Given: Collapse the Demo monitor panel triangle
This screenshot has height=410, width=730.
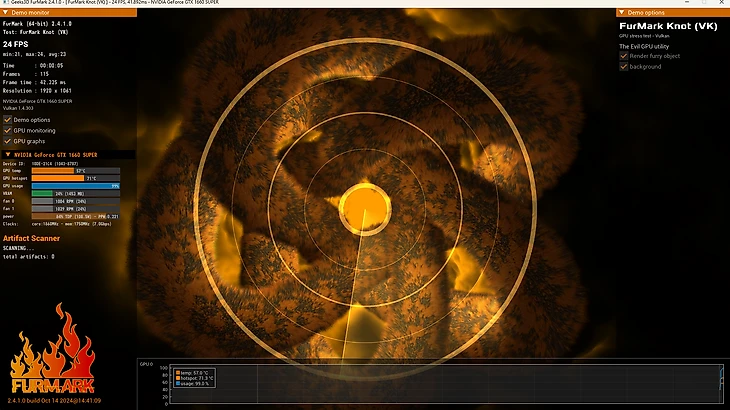Looking at the screenshot, I should pos(6,13).
